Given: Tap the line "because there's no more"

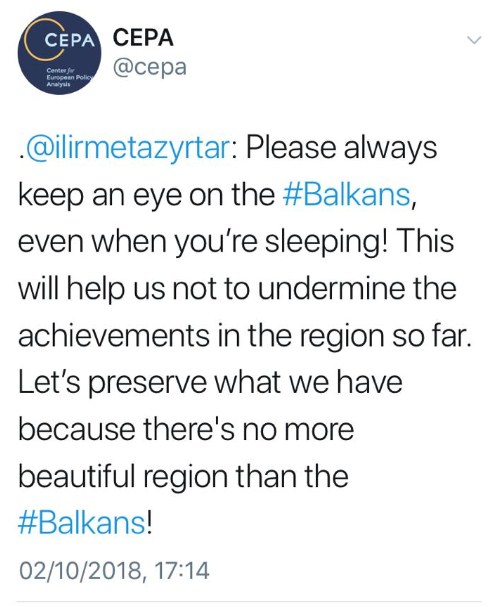Looking at the screenshot, I should click(x=186, y=429).
